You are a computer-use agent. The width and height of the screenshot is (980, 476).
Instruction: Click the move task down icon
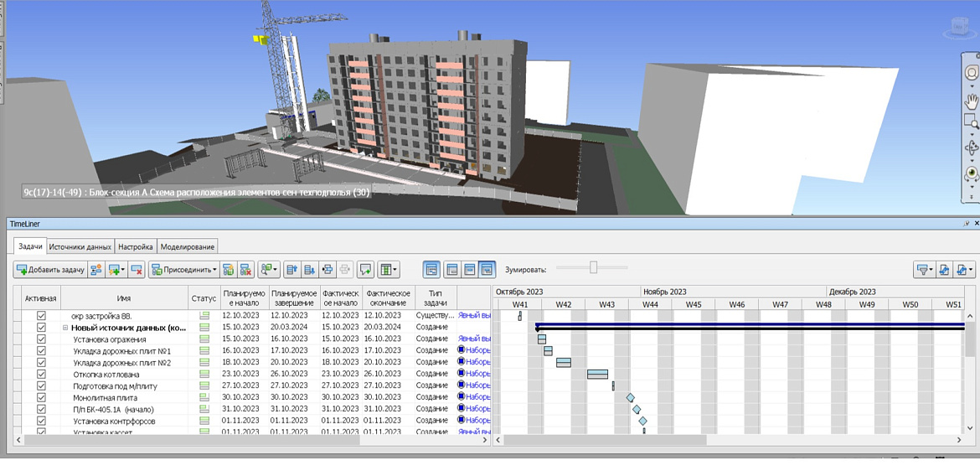coord(309,270)
